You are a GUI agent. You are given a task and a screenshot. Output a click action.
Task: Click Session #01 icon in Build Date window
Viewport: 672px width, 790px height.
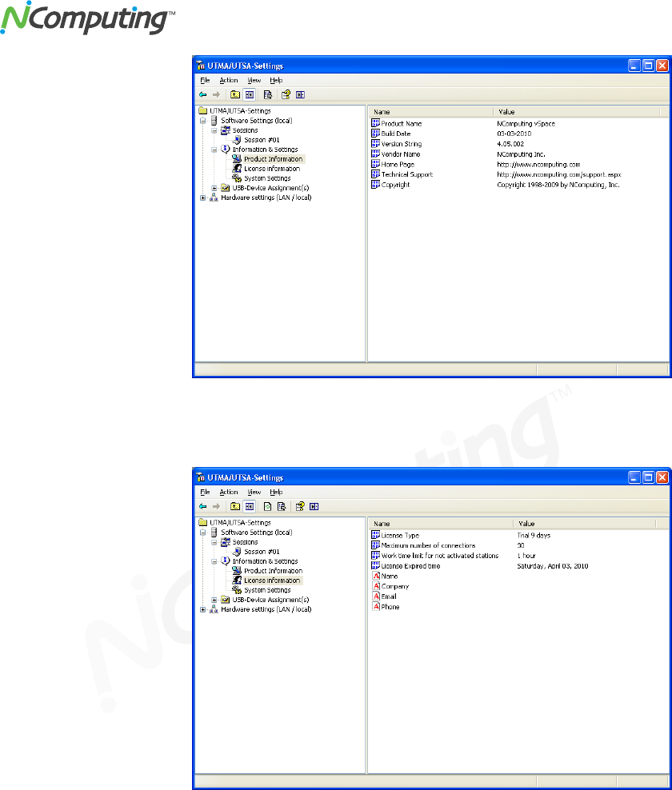pos(237,140)
